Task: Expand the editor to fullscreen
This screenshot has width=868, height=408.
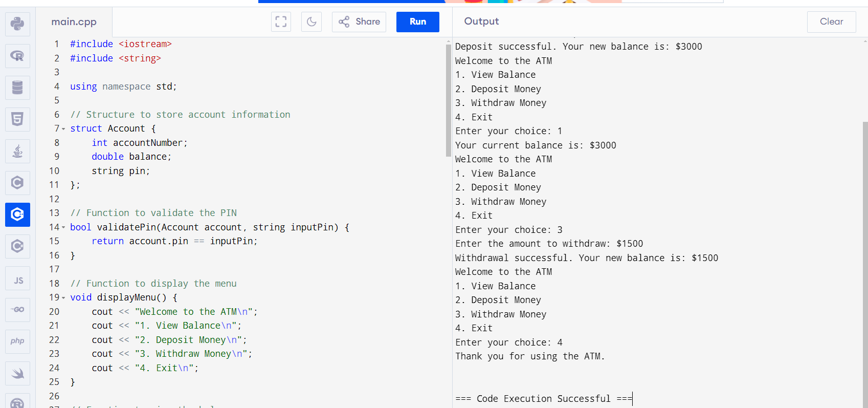Action: 281,22
